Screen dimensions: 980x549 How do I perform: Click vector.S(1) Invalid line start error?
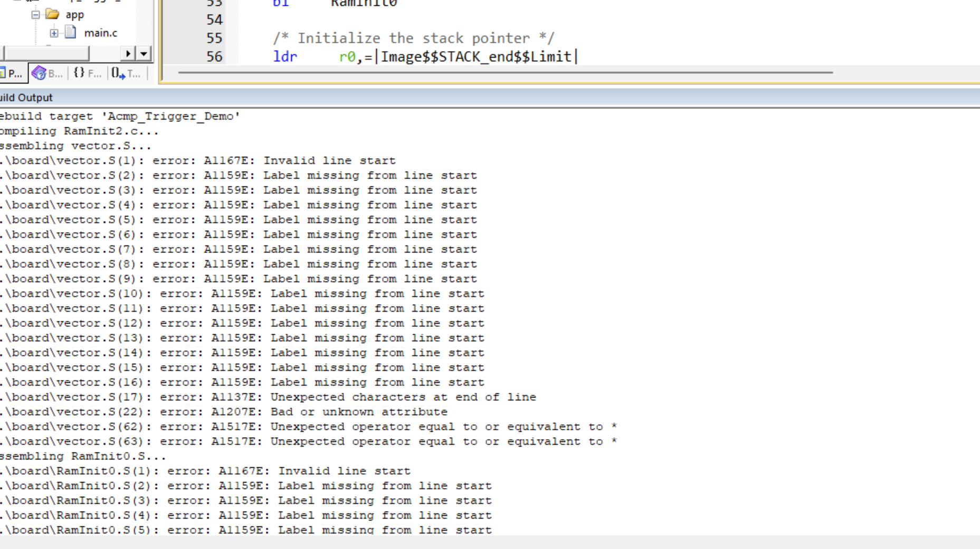pos(198,160)
